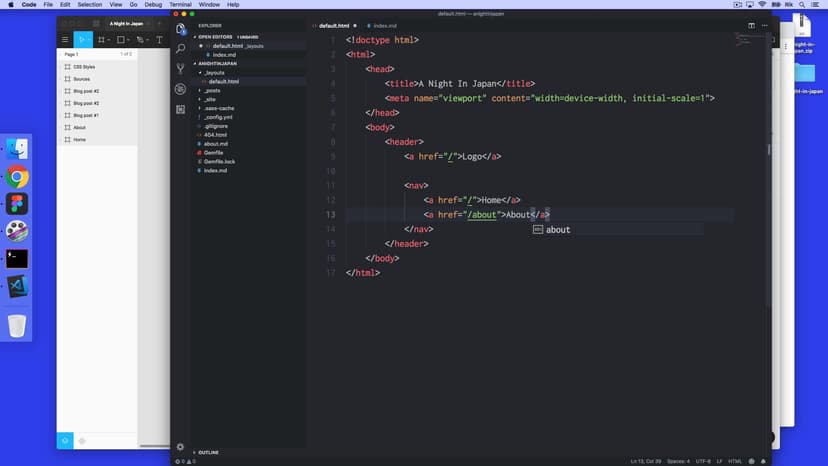Open the Terminal menu
Screen dimensions: 828x466
[180, 5]
